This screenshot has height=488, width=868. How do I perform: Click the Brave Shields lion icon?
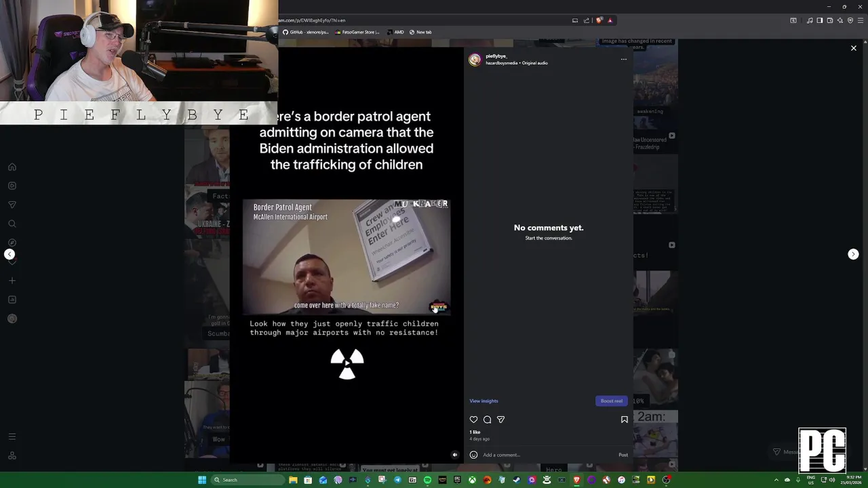point(599,20)
